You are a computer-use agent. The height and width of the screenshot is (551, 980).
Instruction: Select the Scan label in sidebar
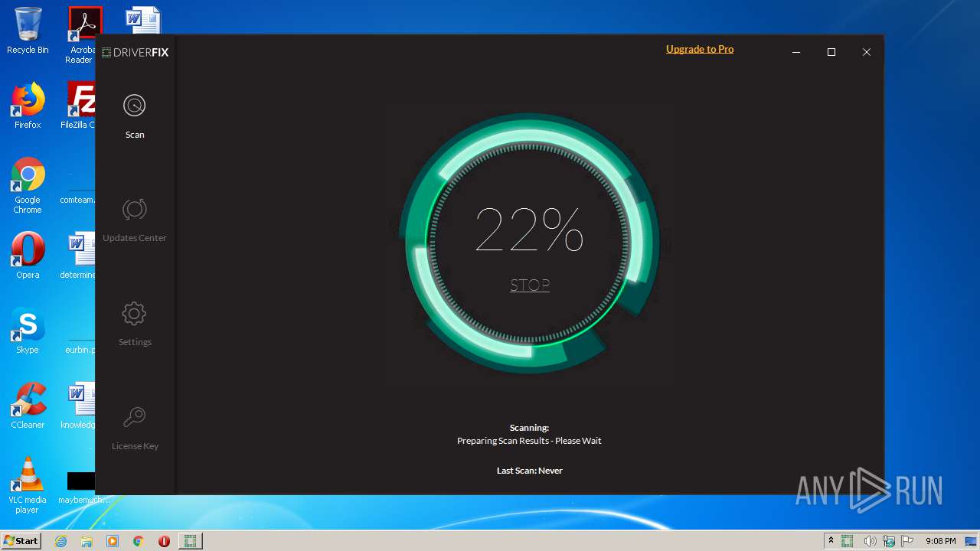135,135
